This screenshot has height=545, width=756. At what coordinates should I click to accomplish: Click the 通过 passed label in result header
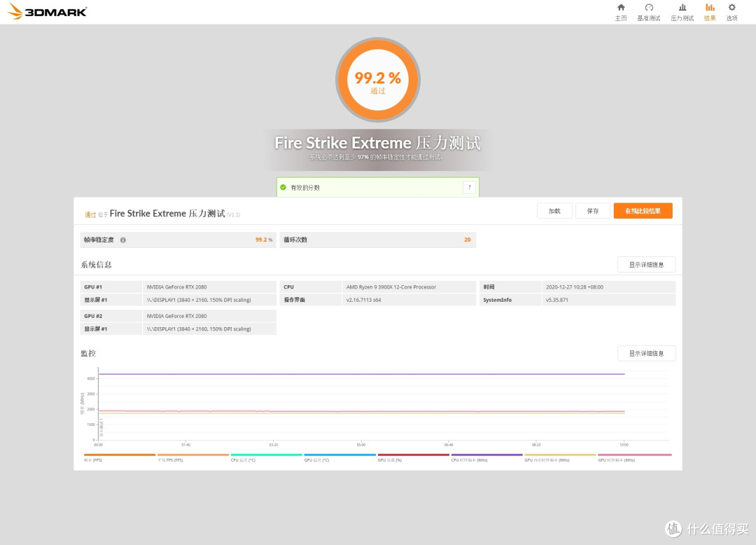[x=90, y=214]
